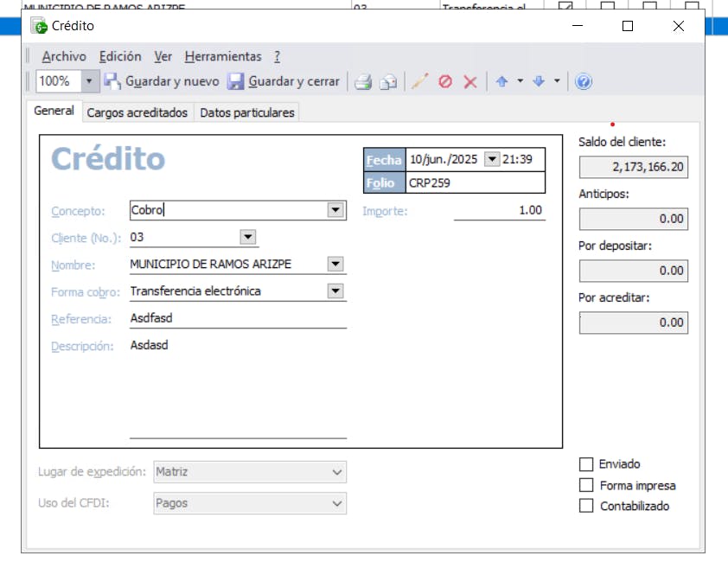
Task: Open the Herramientas menu
Action: click(x=223, y=56)
